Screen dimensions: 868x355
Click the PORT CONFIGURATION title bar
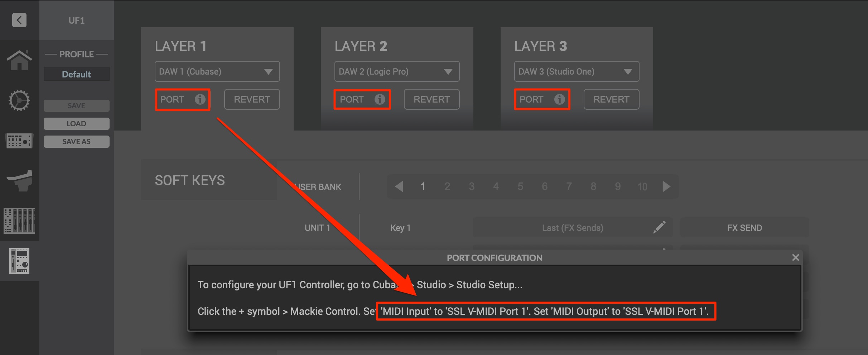495,257
